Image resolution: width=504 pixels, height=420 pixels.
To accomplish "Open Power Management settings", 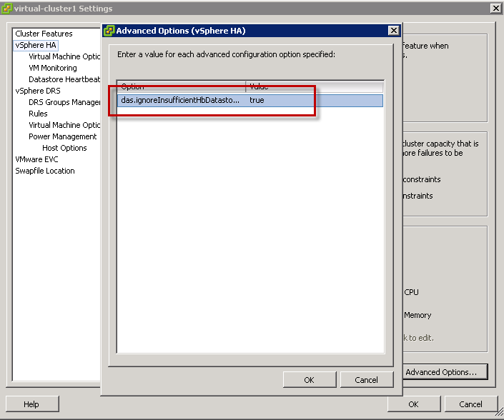I will pos(63,136).
